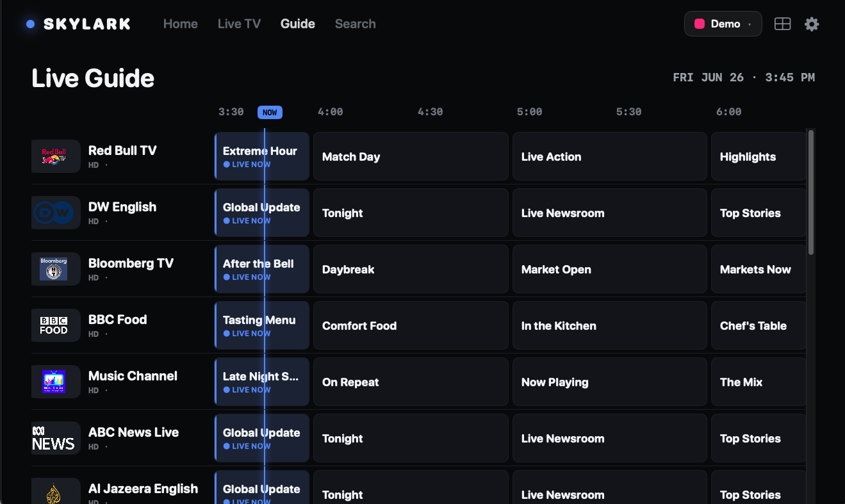Open the Search tab
This screenshot has height=504, width=845.
point(356,24)
